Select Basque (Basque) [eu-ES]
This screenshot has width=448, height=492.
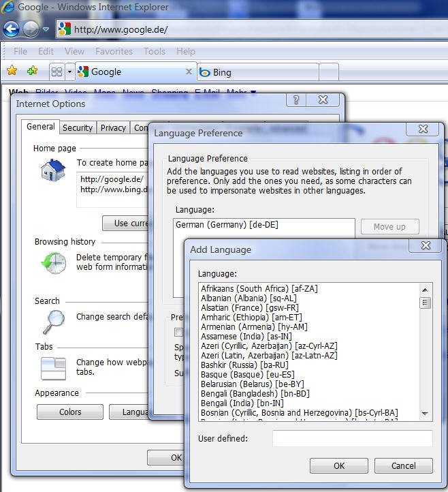click(248, 375)
